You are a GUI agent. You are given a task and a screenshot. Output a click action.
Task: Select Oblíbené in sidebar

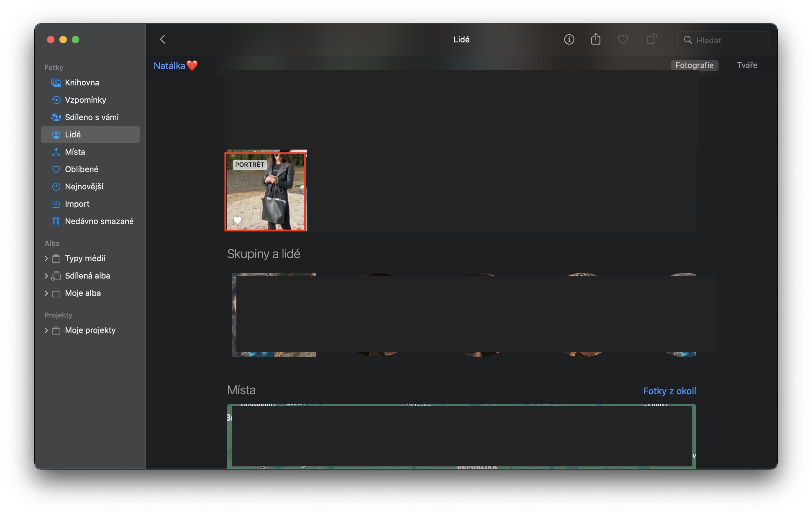click(81, 169)
